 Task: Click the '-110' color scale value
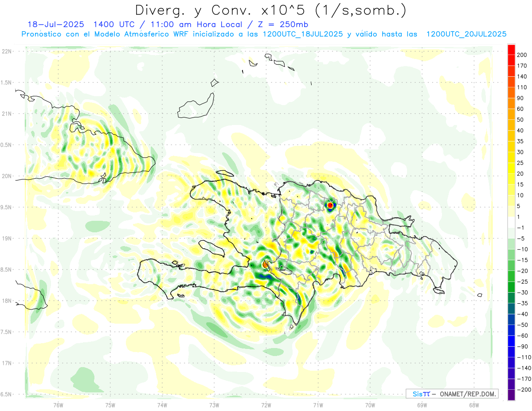click(524, 357)
